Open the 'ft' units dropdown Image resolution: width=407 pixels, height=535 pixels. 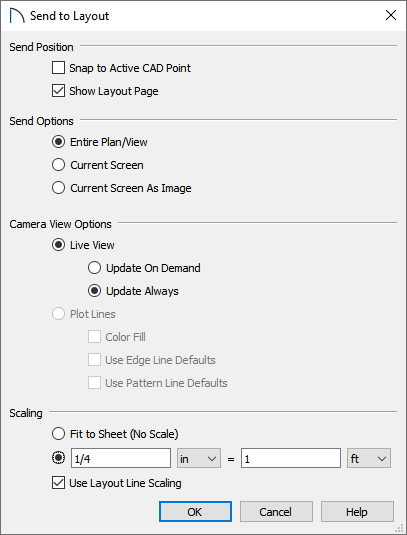pos(369,458)
